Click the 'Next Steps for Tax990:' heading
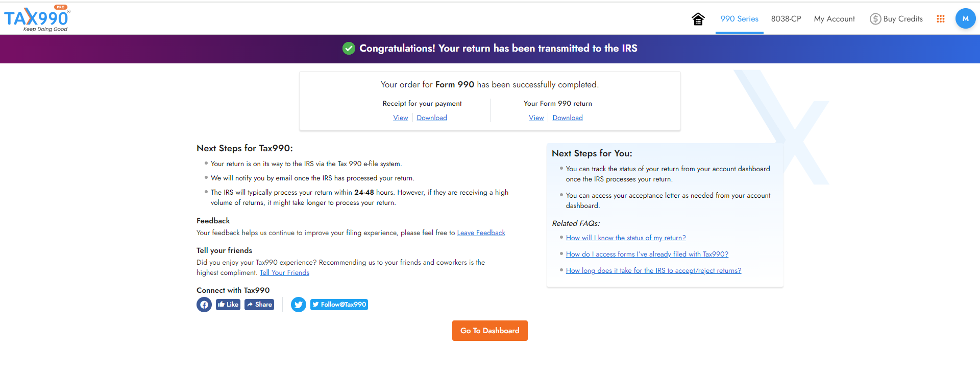 click(244, 148)
